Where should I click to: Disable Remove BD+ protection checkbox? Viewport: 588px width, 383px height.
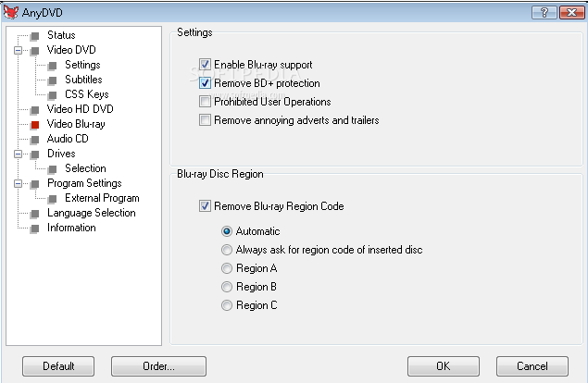click(205, 83)
